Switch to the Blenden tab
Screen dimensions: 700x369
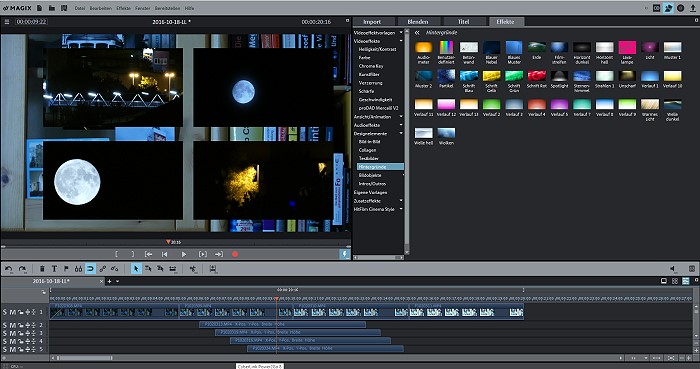point(418,21)
